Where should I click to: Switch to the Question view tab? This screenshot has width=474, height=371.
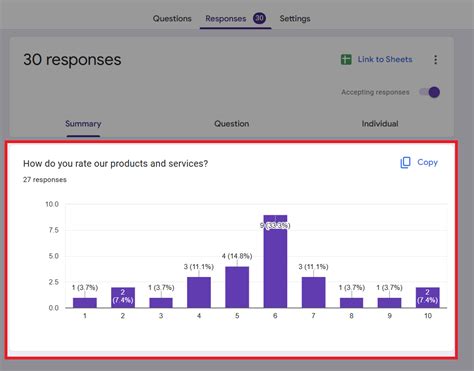(x=231, y=124)
